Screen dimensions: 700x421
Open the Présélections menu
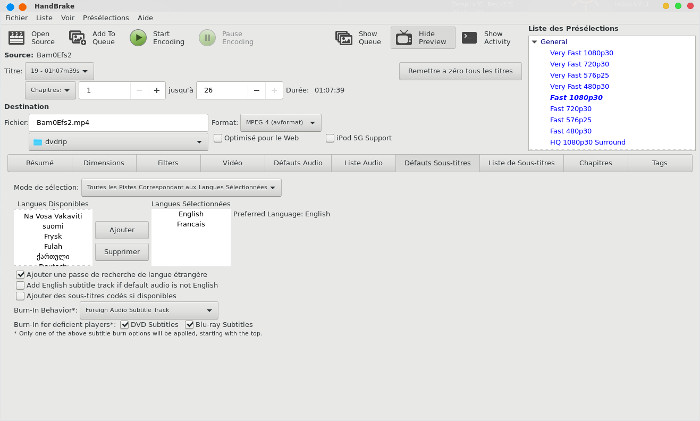point(106,18)
